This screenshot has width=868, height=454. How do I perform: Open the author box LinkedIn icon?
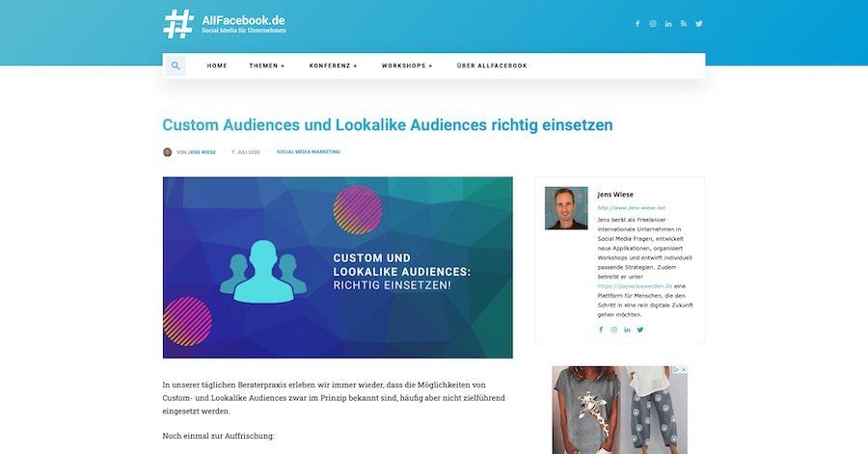(x=627, y=330)
